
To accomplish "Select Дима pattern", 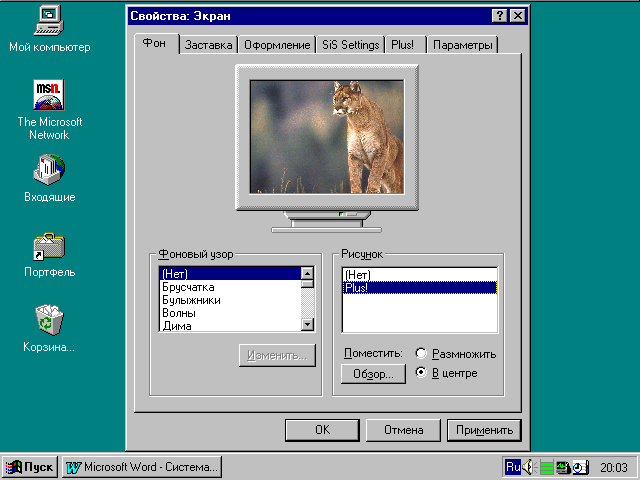I will click(x=230, y=326).
